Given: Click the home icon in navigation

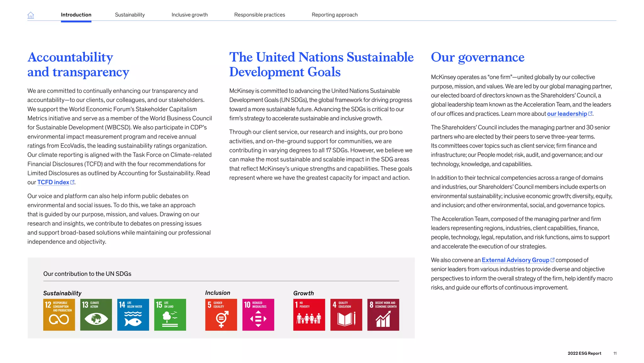Looking at the screenshot, I should click(31, 15).
